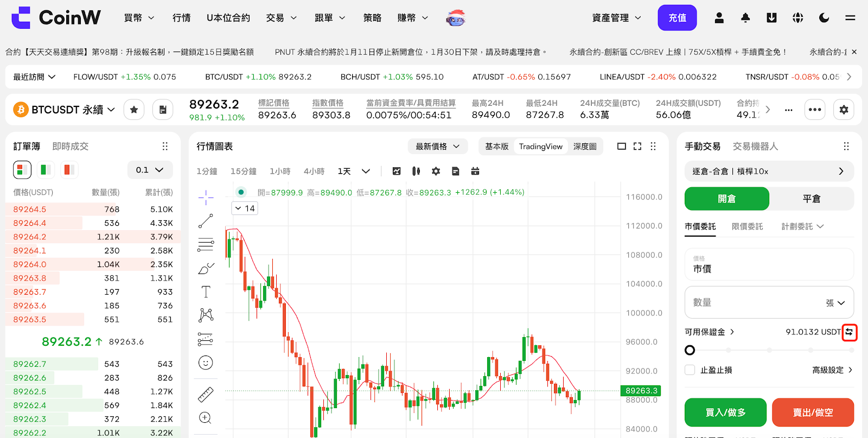Open the emoji sticker tool in chart
The height and width of the screenshot is (438, 868).
pyautogui.click(x=206, y=363)
